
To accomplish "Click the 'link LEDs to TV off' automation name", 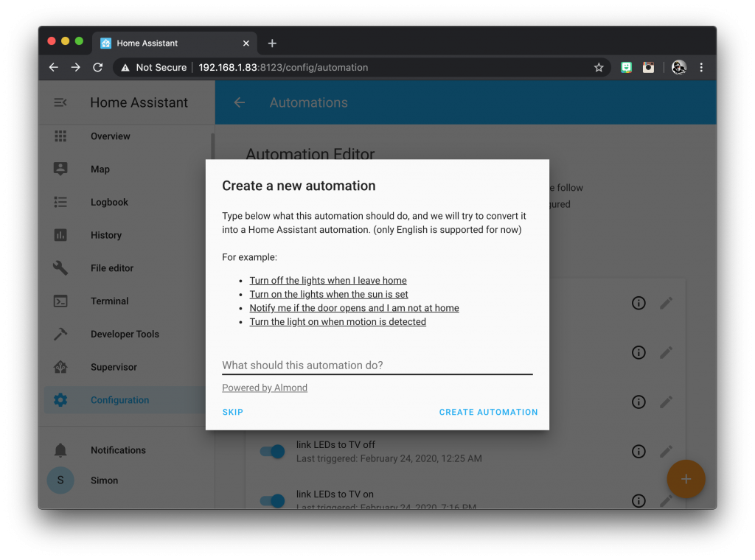I will pos(335,444).
